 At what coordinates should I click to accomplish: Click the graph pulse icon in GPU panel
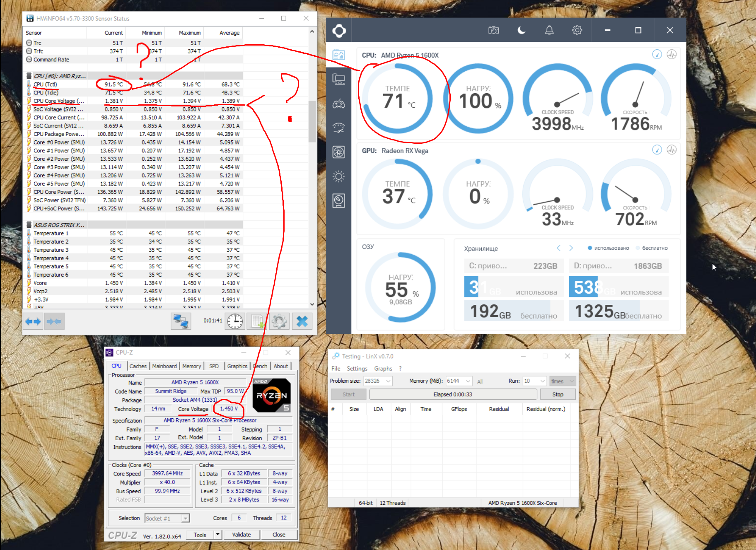(x=671, y=150)
